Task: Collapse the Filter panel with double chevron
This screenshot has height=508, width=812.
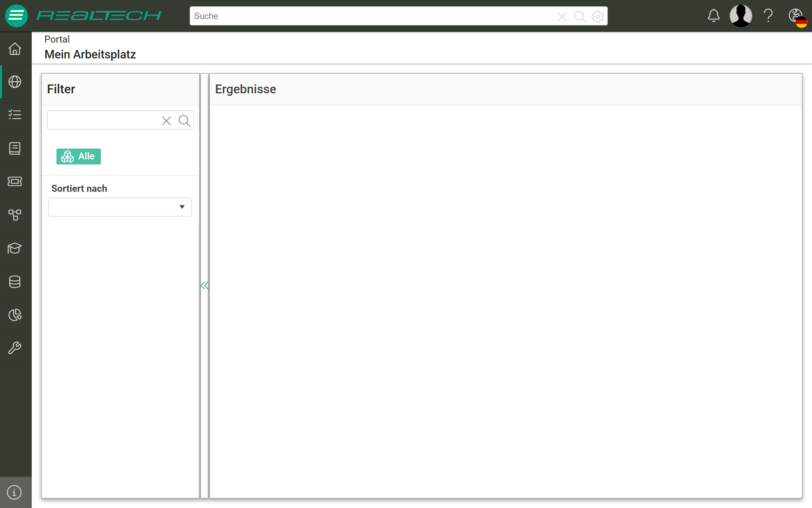Action: click(x=204, y=285)
